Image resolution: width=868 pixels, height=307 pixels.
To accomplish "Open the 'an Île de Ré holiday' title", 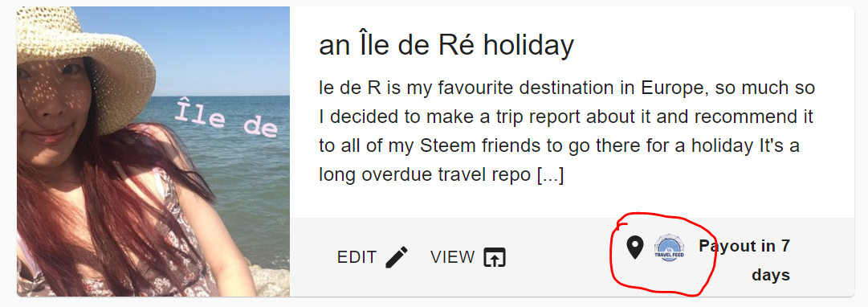I will click(x=446, y=46).
